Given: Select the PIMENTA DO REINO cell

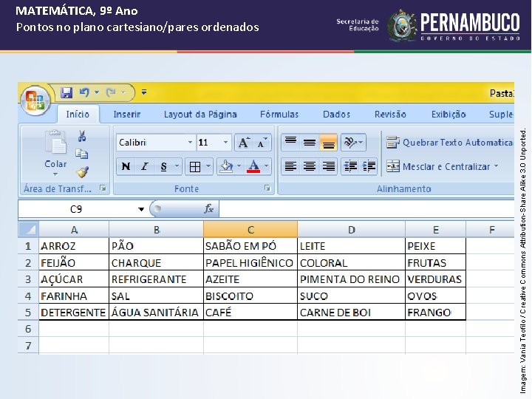Looking at the screenshot, I should pos(351,279).
